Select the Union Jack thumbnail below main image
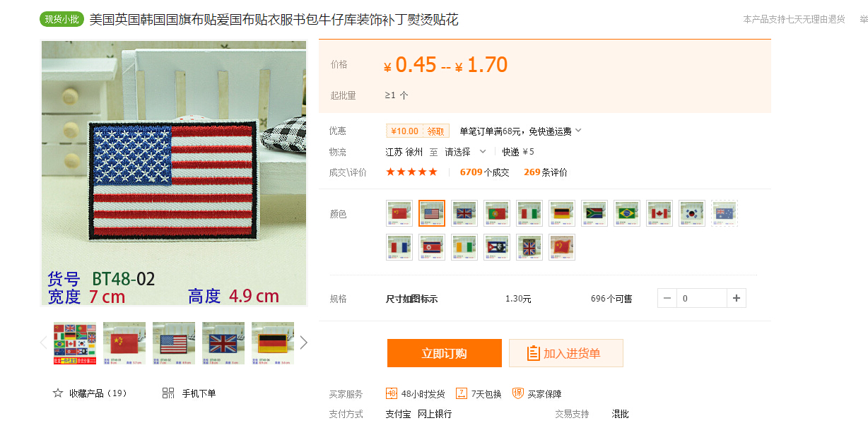This screenshot has width=868, height=423. pyautogui.click(x=223, y=343)
